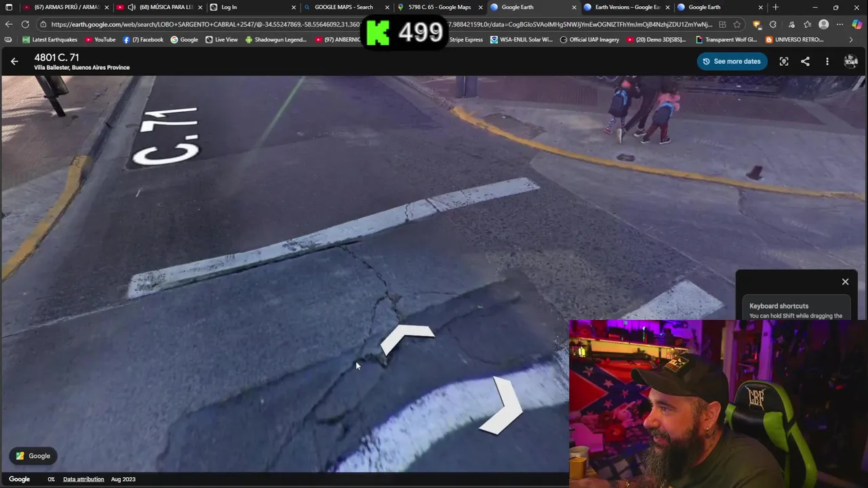The image size is (868, 488).
Task: Open the Google bookmark
Action: (x=184, y=40)
